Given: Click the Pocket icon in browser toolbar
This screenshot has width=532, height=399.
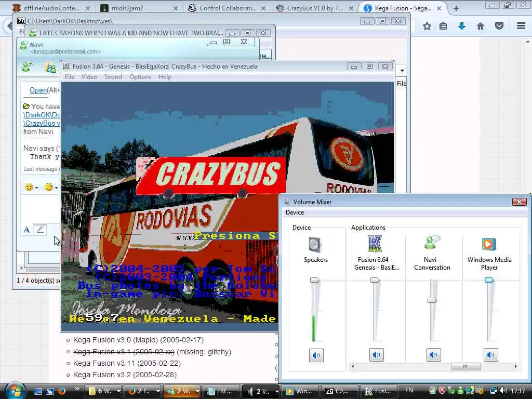Looking at the screenshot, I should point(499,26).
